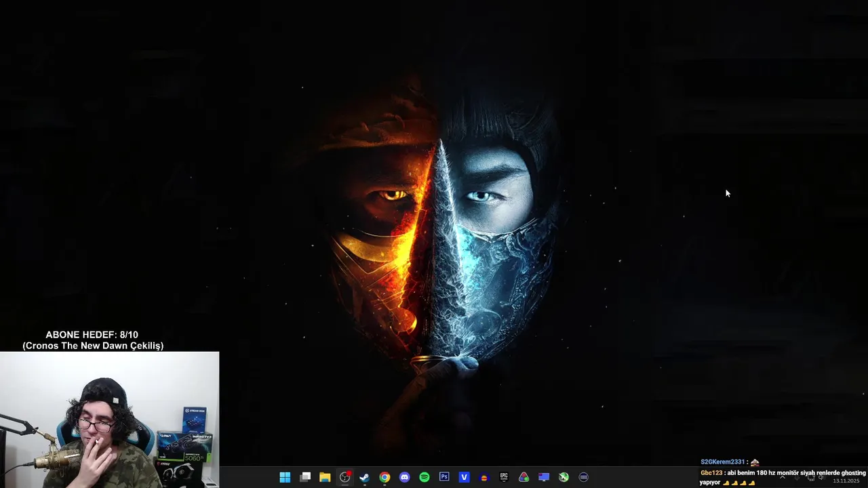
Task: Click chat username Gbc123
Action: [x=711, y=473]
